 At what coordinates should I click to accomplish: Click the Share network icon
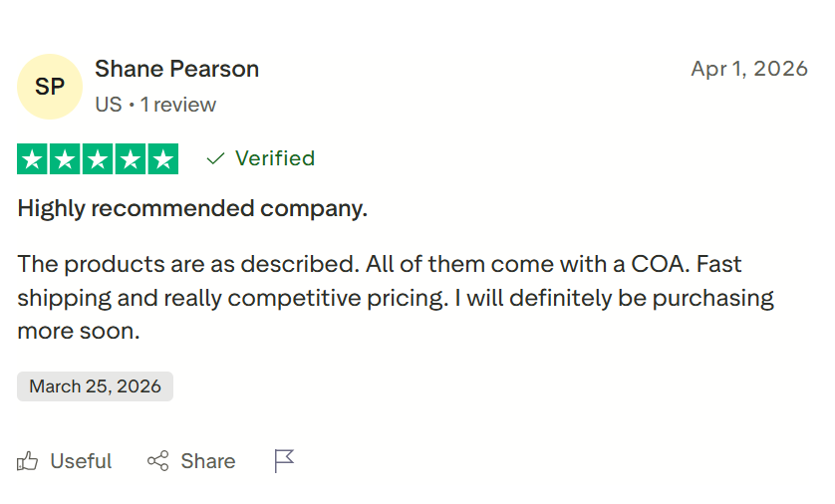157,461
